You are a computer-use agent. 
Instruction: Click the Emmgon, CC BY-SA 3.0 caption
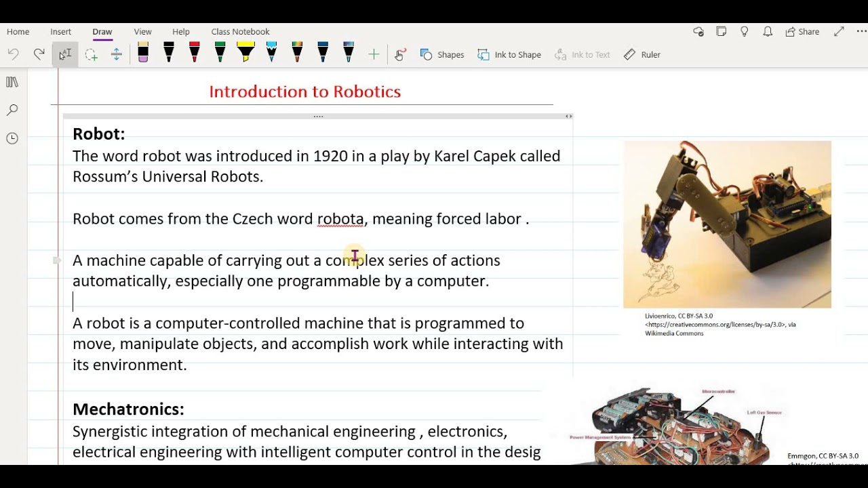823,456
